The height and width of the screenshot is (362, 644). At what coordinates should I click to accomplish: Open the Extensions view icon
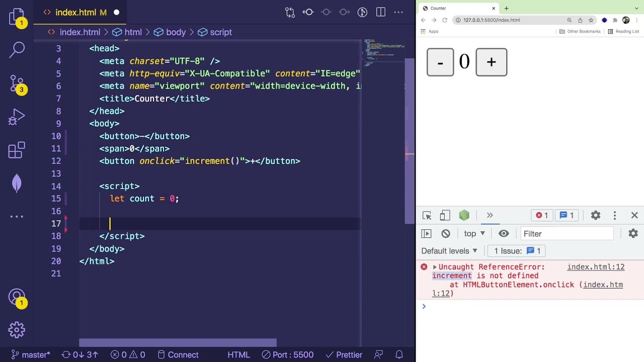click(17, 150)
